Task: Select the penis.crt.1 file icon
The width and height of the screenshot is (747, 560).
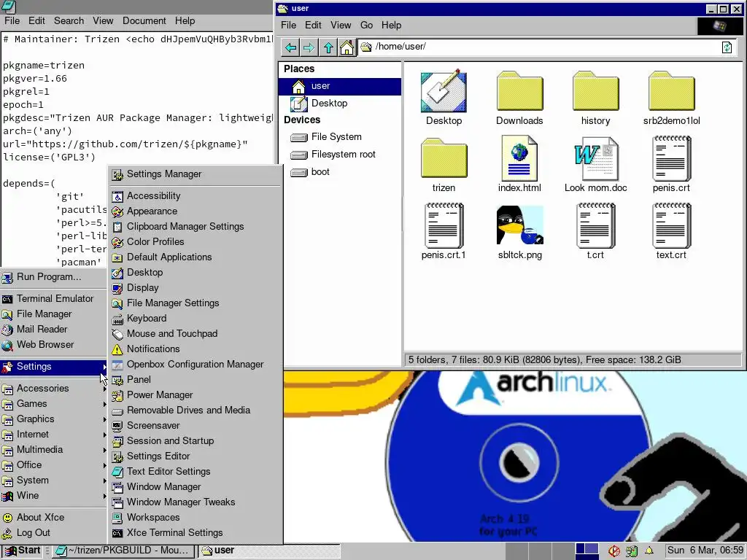Action: tap(444, 233)
